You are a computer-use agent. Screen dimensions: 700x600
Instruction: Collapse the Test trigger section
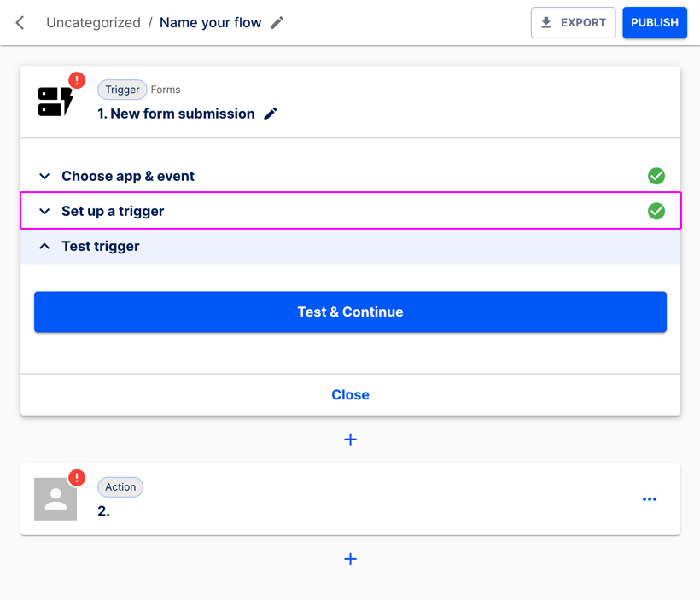(x=351, y=247)
